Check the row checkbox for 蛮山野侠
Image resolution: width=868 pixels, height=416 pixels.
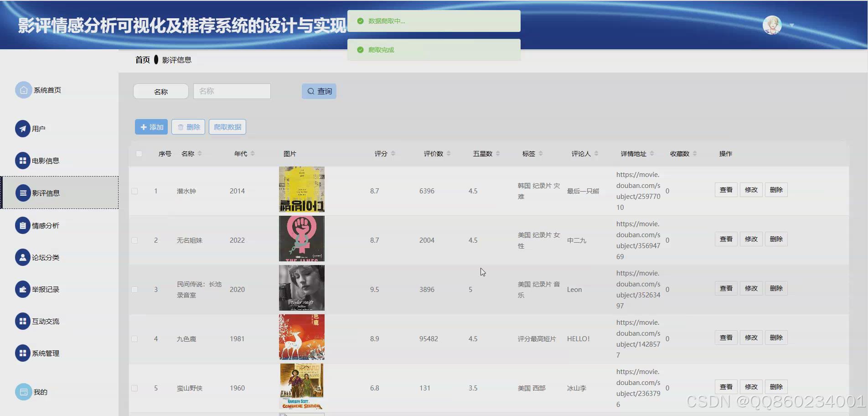click(x=134, y=388)
